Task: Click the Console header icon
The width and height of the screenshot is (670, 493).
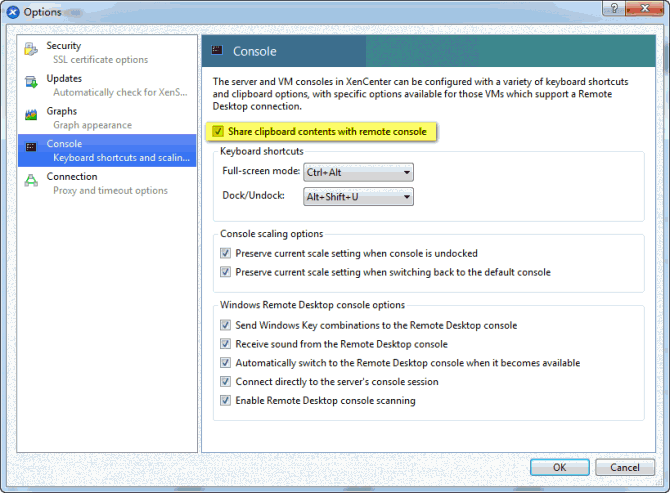Action: point(217,50)
